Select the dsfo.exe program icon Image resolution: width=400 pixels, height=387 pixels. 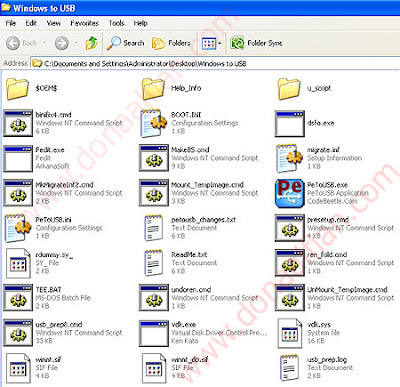(290, 124)
